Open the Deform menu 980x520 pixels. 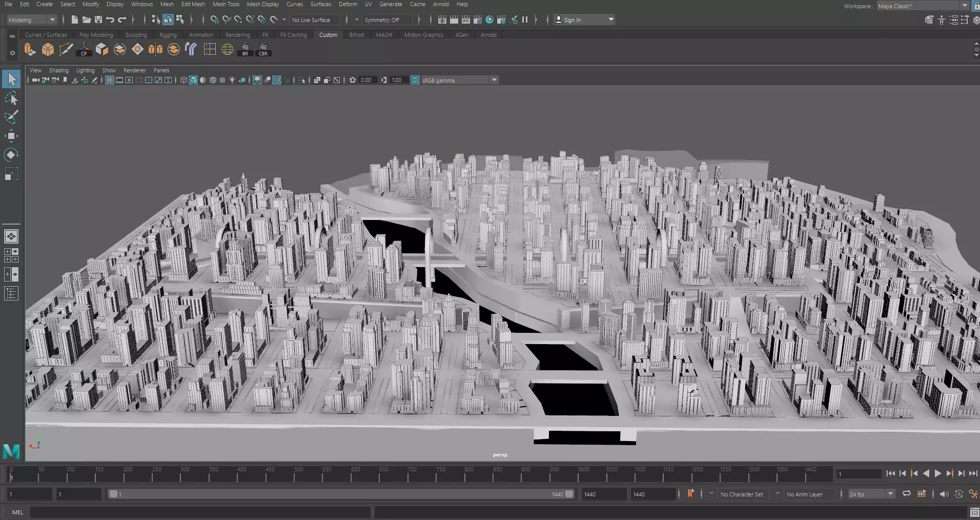(x=348, y=4)
